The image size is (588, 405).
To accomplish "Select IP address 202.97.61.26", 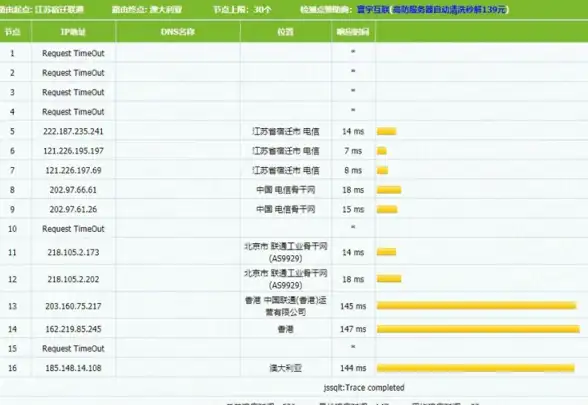I will coord(73,209).
